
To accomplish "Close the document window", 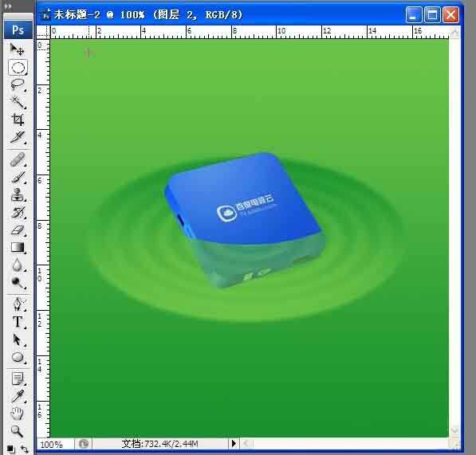I will click(x=450, y=15).
